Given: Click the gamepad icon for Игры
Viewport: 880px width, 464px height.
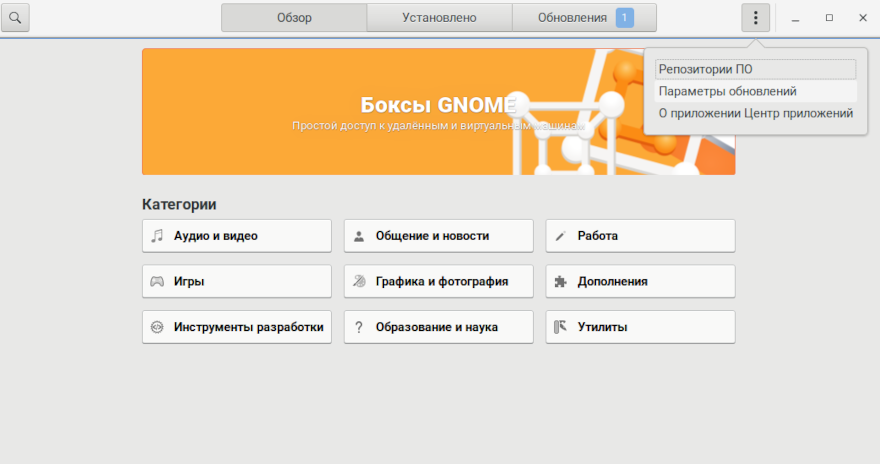Looking at the screenshot, I should tap(157, 282).
